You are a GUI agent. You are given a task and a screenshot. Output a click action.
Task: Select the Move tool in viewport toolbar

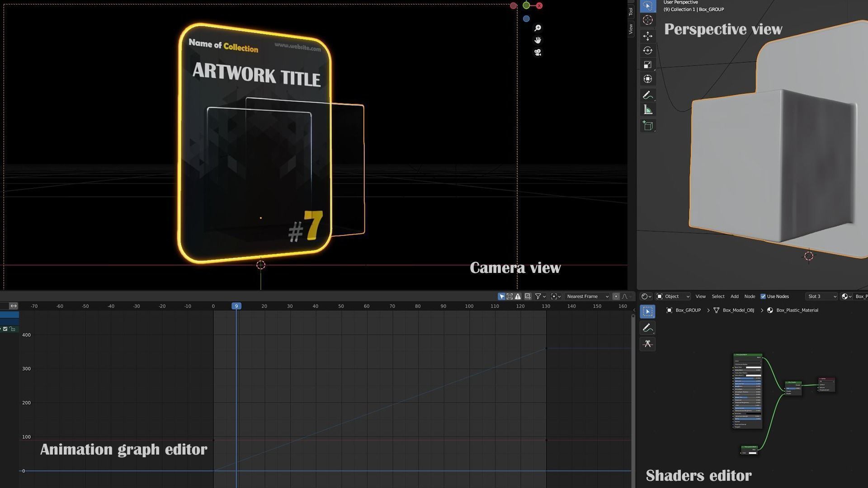pos(647,36)
